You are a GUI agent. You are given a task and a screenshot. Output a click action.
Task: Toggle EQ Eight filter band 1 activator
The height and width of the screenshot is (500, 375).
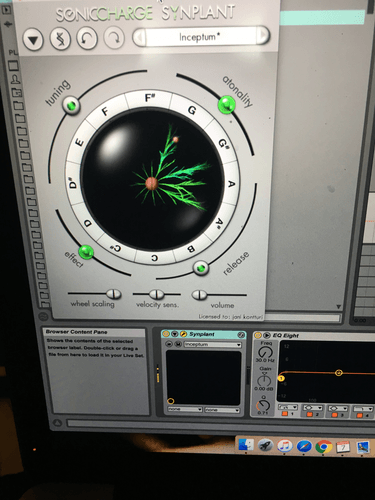click(285, 414)
